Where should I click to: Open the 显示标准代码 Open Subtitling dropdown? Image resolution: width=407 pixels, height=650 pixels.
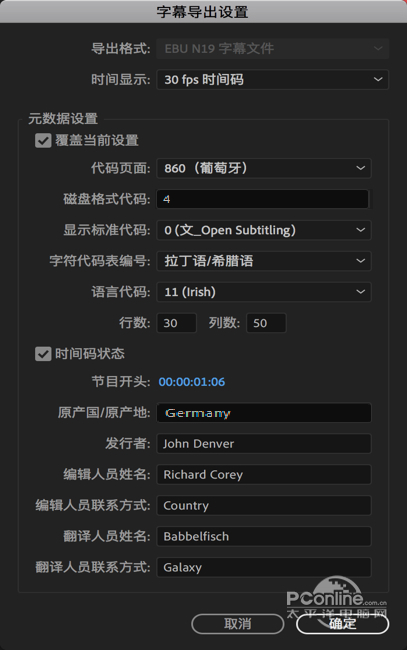tap(264, 230)
